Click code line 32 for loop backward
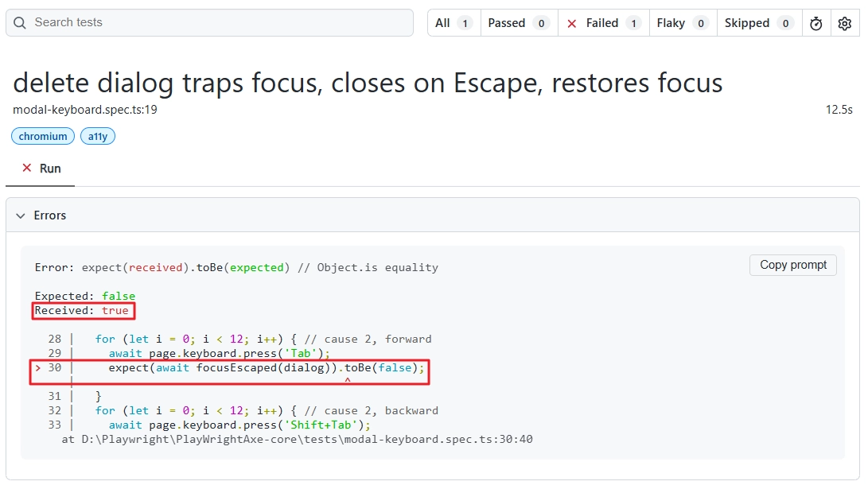The height and width of the screenshot is (489, 868). point(267,411)
